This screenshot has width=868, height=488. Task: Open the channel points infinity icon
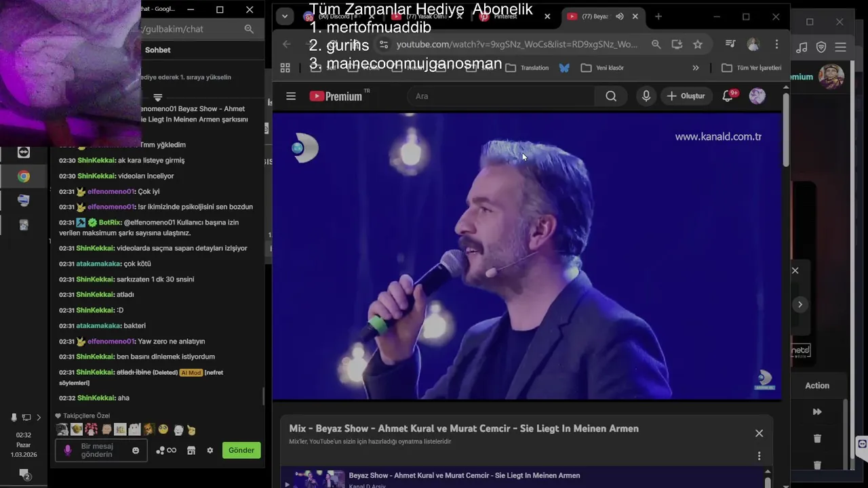[166, 450]
